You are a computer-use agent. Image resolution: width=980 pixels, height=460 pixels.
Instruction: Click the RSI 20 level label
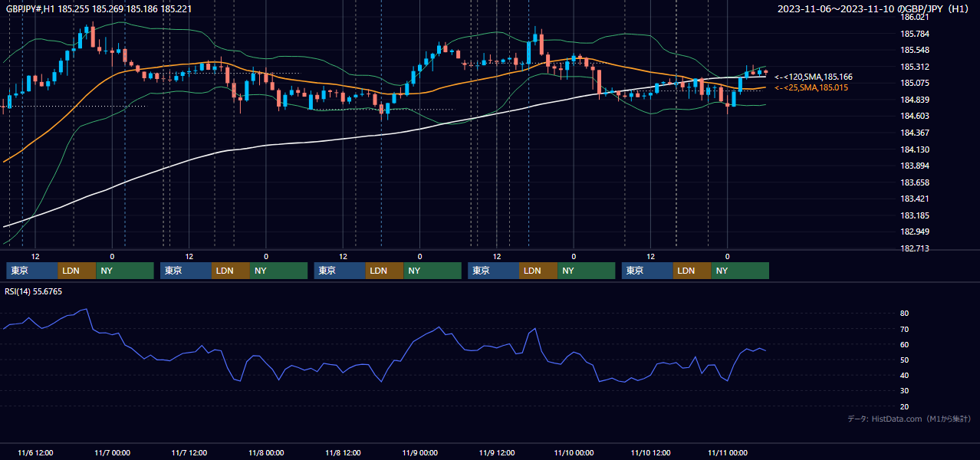(904, 406)
